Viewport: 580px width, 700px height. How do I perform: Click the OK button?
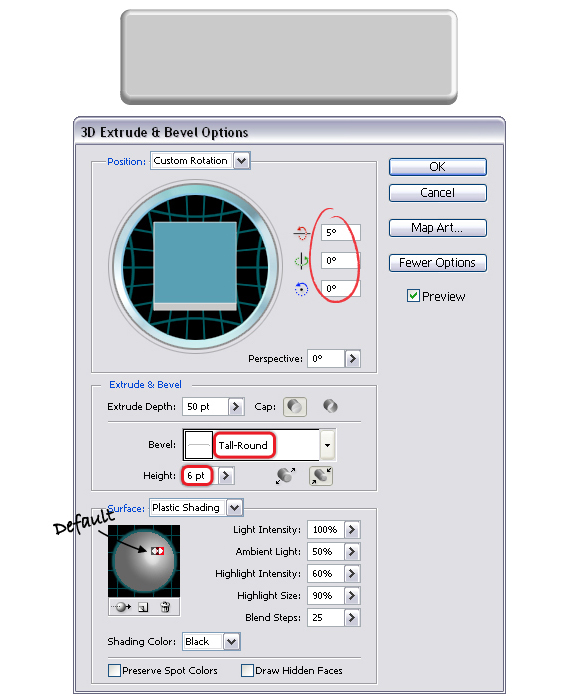(438, 167)
